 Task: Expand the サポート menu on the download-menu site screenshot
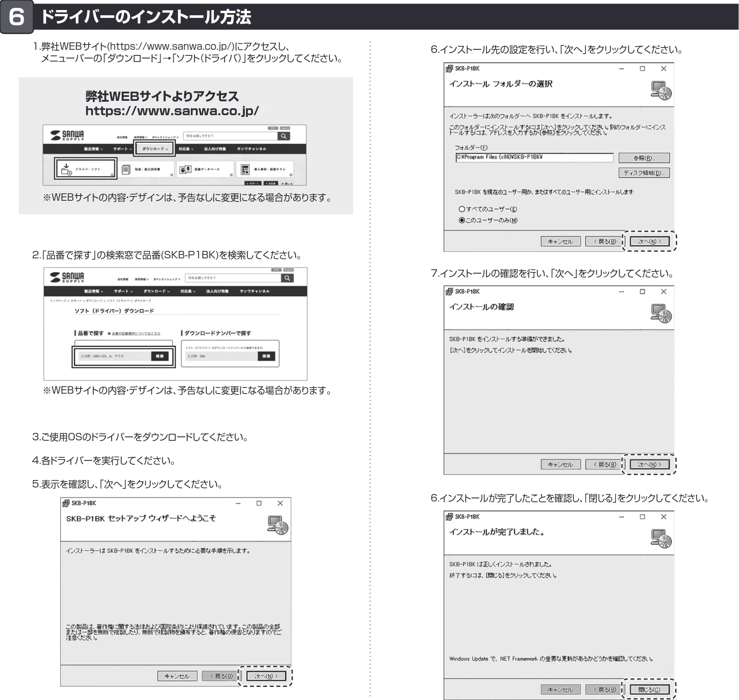[x=122, y=149]
